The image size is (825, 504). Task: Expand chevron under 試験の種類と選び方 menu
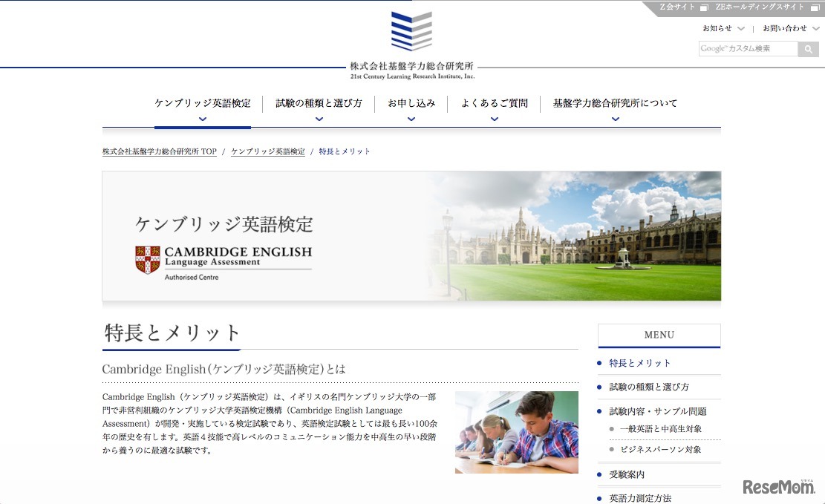tap(319, 120)
